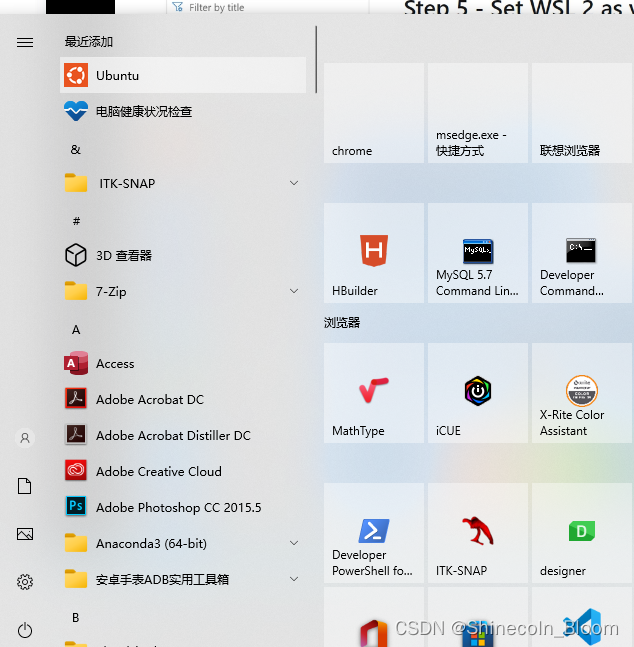
Task: Open the ITK-SNAP folder in app list
Action: click(183, 183)
